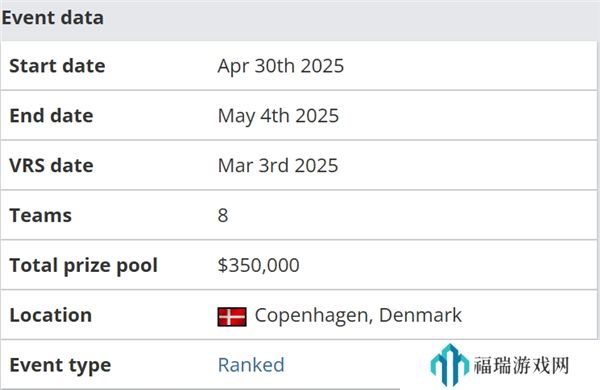Viewport: 600px width, 390px height.
Task: Select the Event data header
Action: pos(52,18)
